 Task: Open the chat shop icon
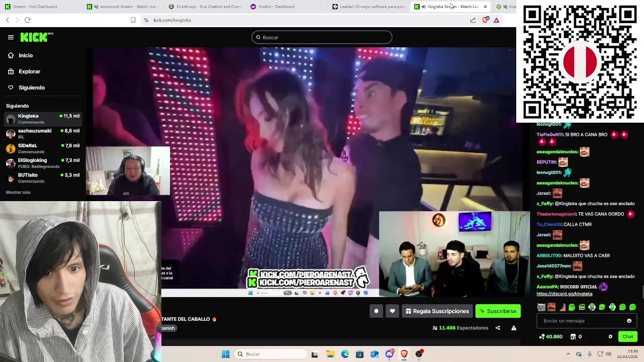tap(573, 336)
